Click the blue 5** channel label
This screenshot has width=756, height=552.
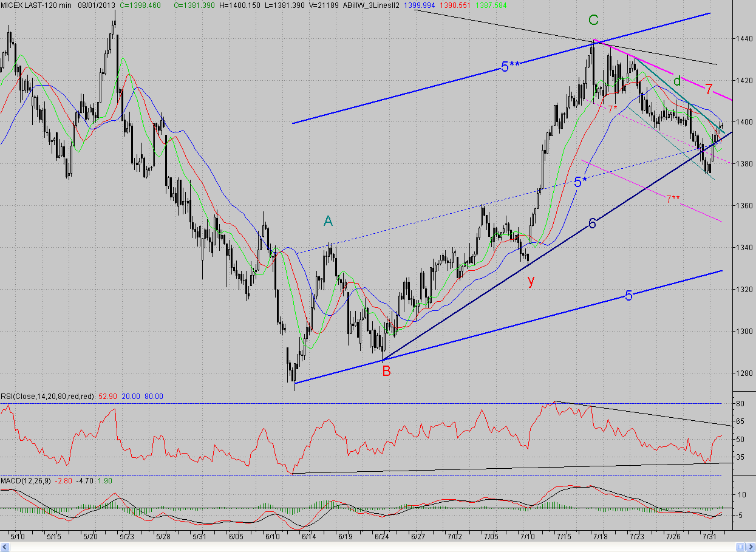click(x=510, y=67)
